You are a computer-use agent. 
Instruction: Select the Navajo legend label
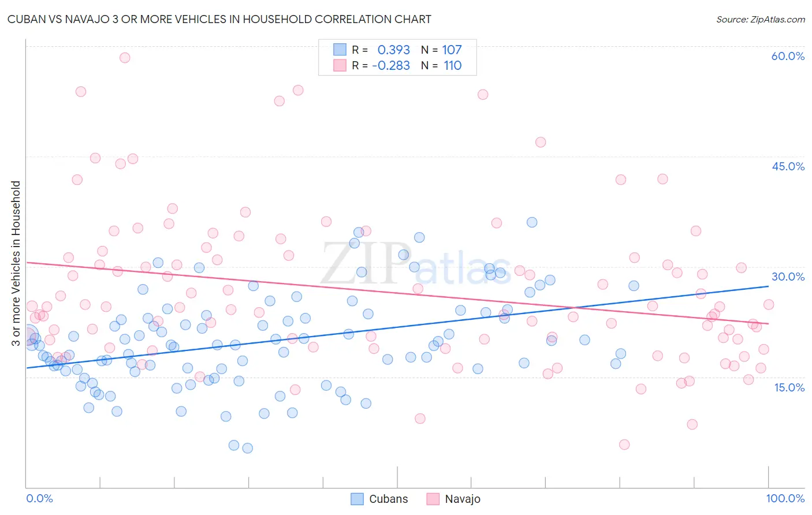[x=463, y=499]
